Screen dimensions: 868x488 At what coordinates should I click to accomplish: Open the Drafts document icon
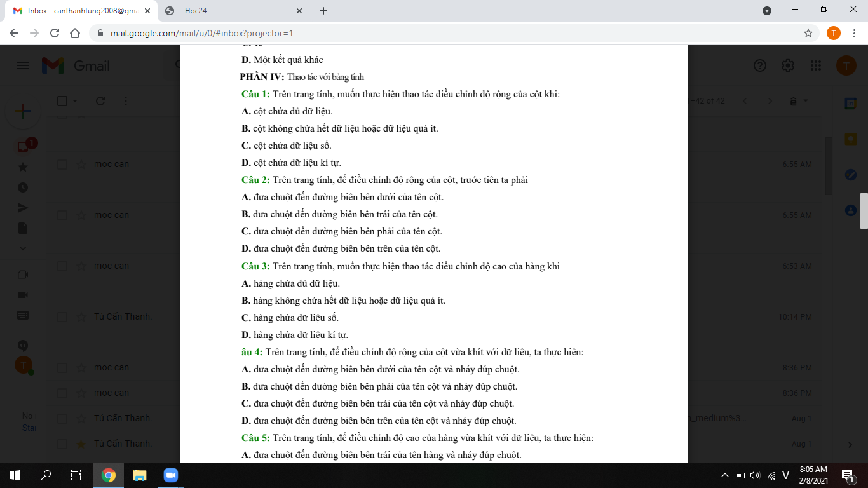(x=23, y=227)
